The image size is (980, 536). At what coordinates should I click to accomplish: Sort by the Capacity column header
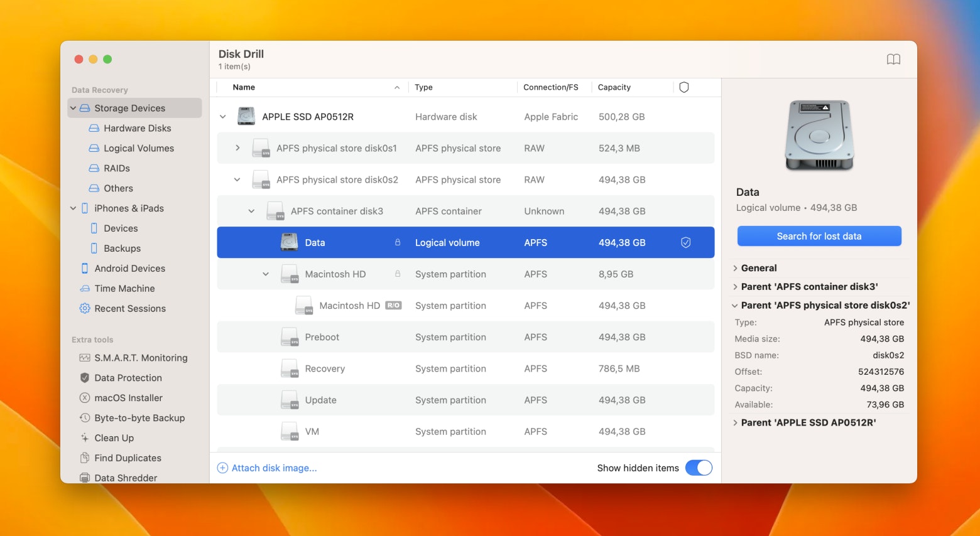click(614, 87)
